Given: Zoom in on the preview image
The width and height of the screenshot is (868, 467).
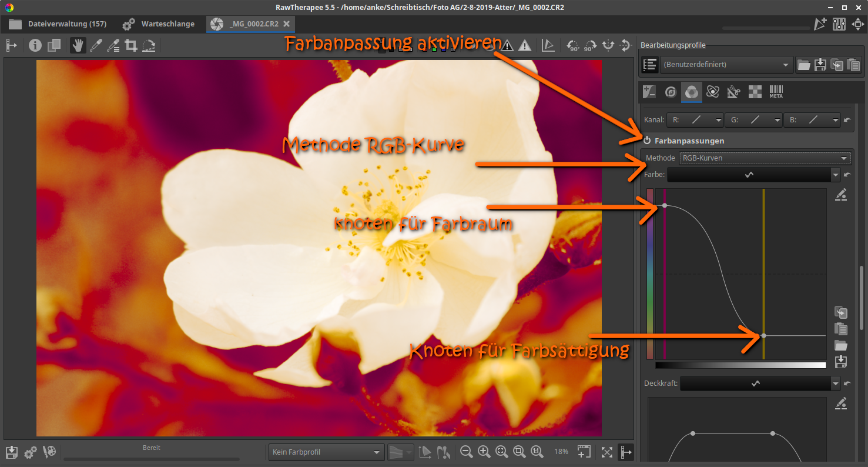Looking at the screenshot, I should click(484, 452).
